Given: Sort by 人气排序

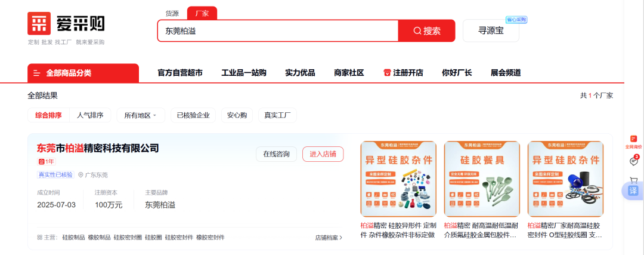Looking at the screenshot, I should [90, 115].
